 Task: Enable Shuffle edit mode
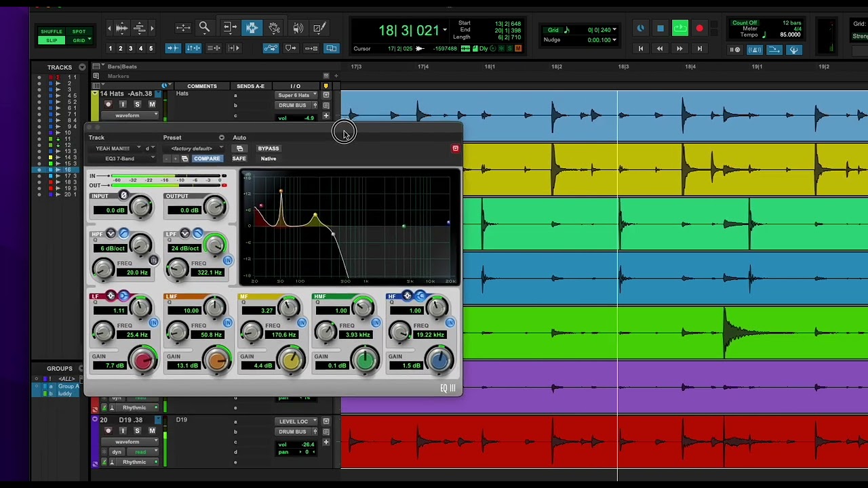pos(52,32)
